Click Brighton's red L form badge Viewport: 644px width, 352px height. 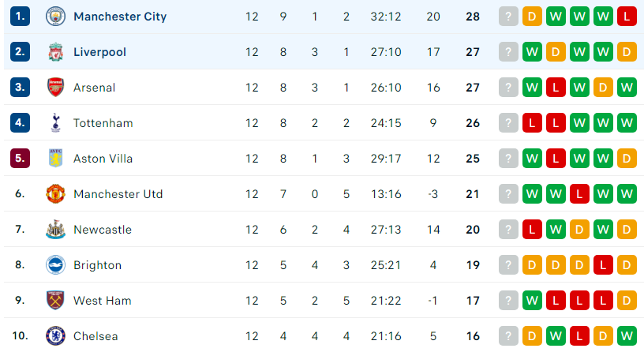point(603,265)
